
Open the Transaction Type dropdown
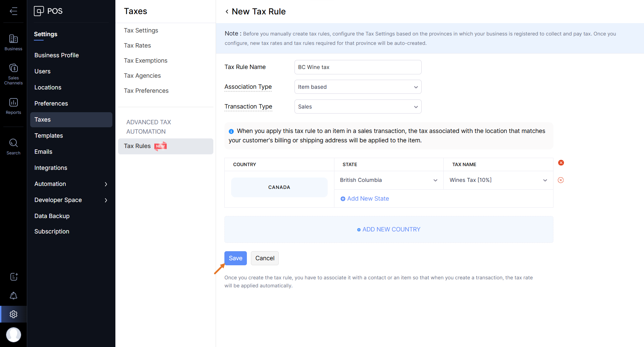[358, 107]
